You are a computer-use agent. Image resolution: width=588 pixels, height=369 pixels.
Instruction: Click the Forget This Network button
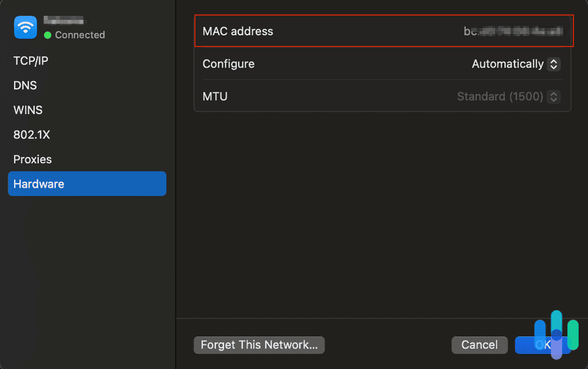tap(259, 345)
